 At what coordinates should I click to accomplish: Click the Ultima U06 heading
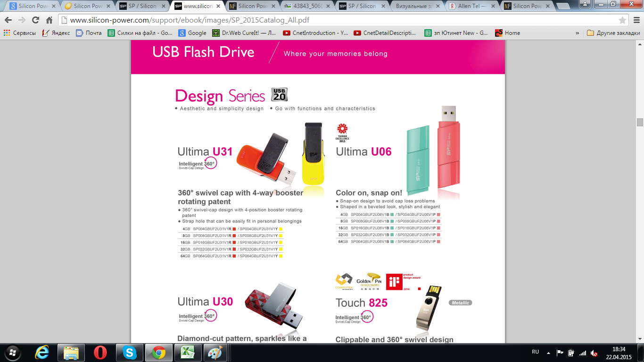pyautogui.click(x=363, y=151)
